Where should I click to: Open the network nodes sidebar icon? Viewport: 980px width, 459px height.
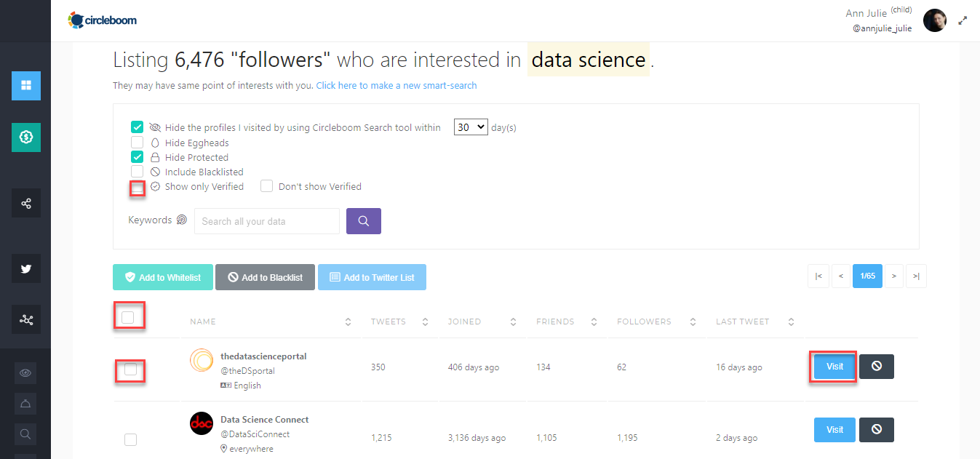coord(26,319)
